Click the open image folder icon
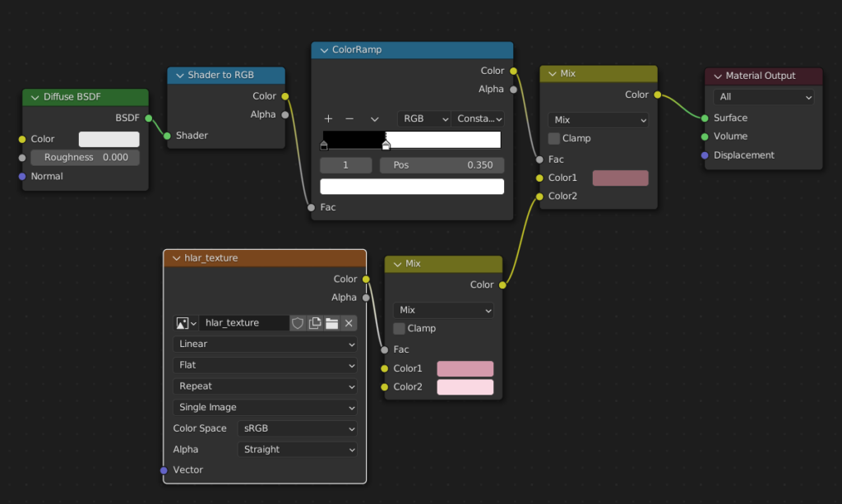 coord(331,323)
